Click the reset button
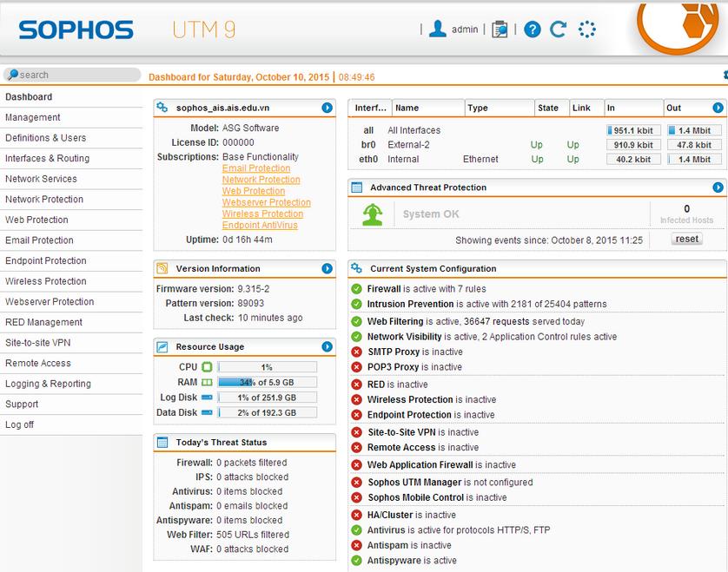This screenshot has width=728, height=572. 686,239
